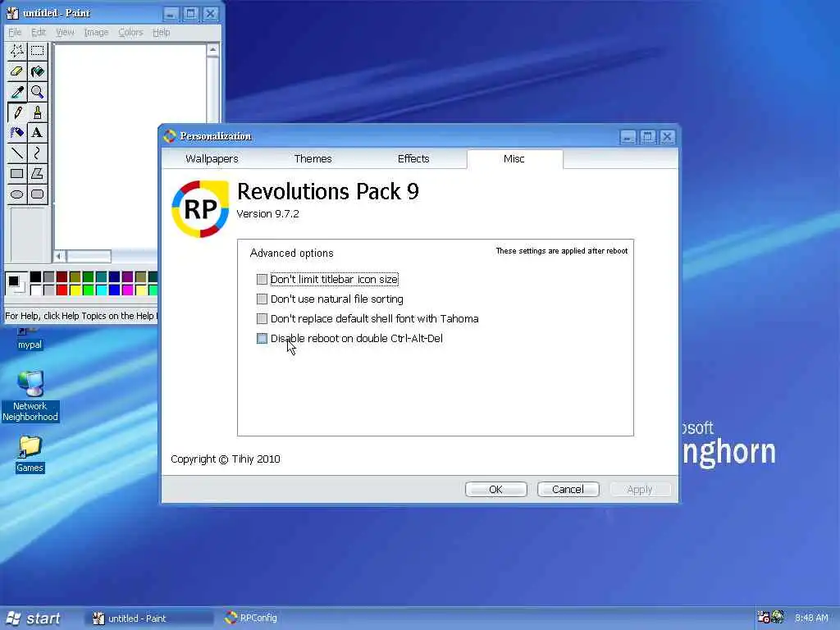Click the Version 9.7.2 text
This screenshot has height=630, width=840.
(x=268, y=214)
